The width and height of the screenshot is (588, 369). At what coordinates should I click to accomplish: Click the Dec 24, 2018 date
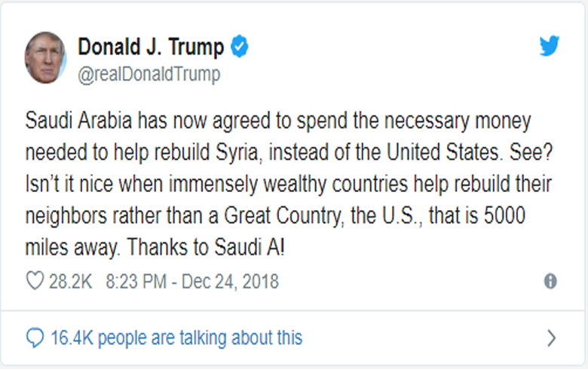coord(230,282)
